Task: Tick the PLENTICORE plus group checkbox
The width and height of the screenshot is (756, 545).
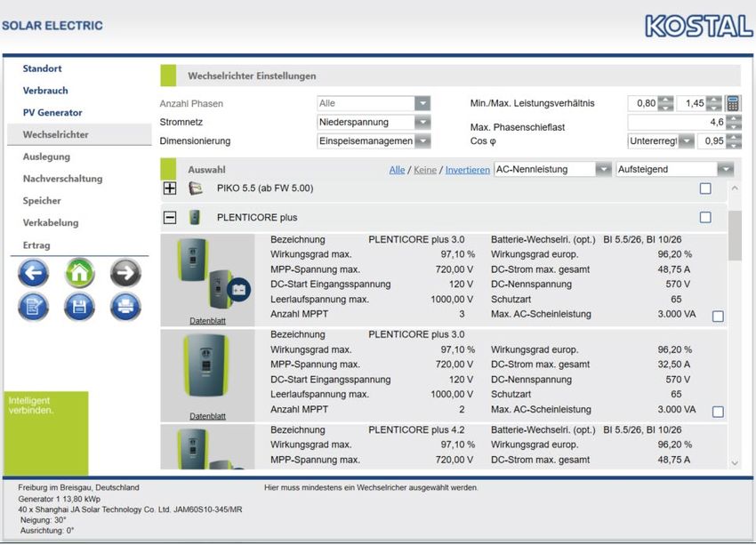Action: [x=705, y=217]
